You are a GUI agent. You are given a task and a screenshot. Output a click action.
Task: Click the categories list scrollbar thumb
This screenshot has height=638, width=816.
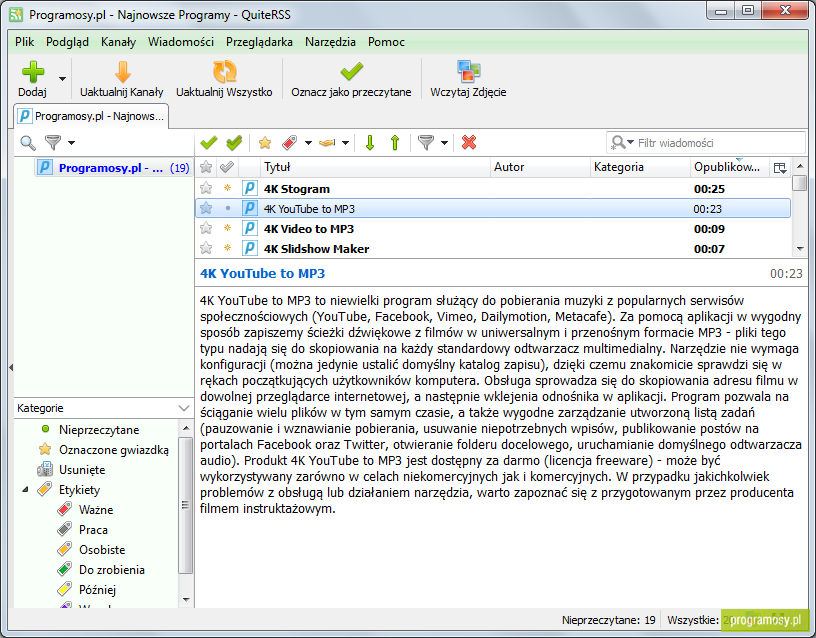click(x=185, y=505)
